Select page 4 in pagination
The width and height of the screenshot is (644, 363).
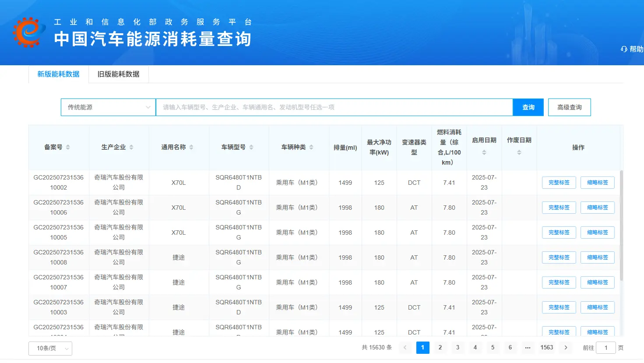click(475, 348)
